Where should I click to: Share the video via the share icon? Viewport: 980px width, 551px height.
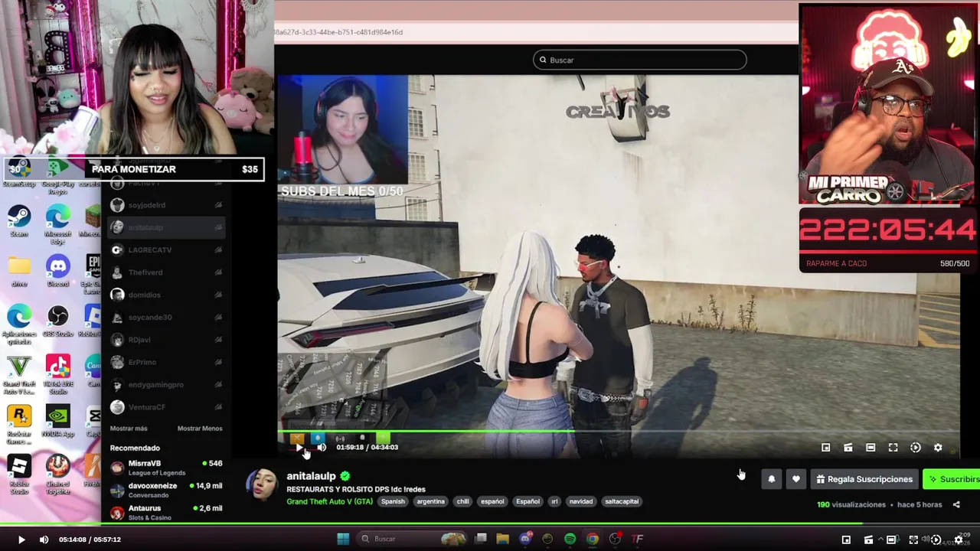pyautogui.click(x=956, y=505)
